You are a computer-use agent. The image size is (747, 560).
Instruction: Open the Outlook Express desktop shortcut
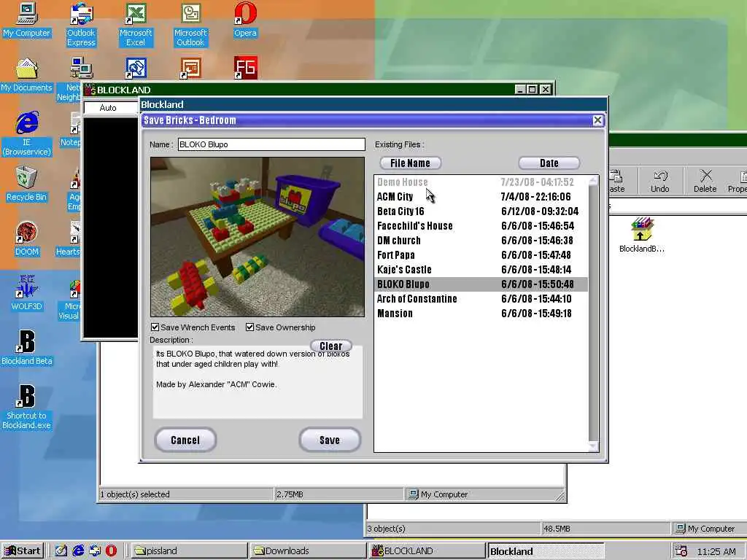81,24
